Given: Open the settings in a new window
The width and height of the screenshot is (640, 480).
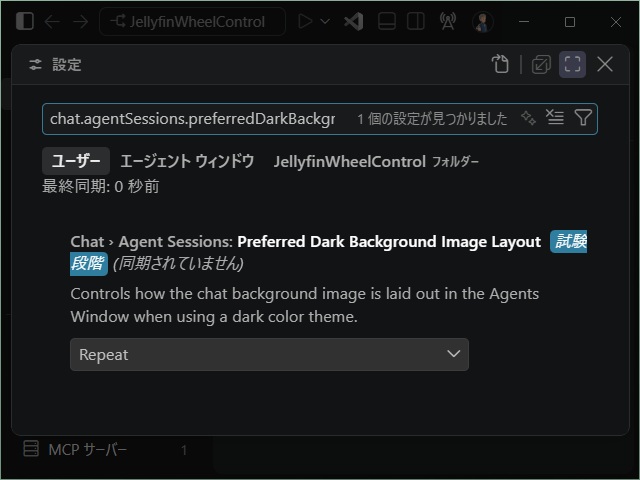Looking at the screenshot, I should [541, 64].
